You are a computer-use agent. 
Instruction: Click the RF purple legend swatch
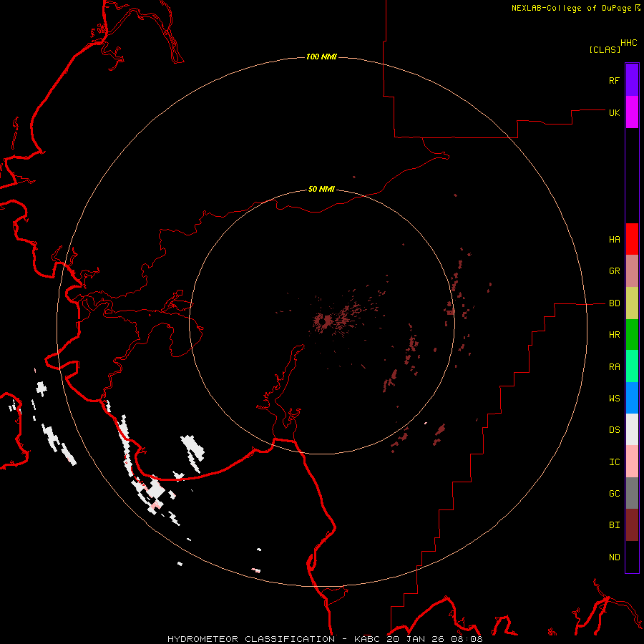[632, 80]
